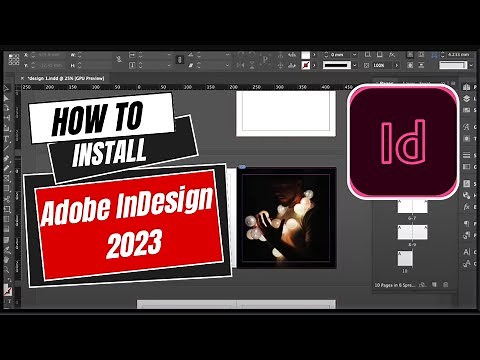
Task: Click the Stroke color swatch in control bar
Action: tap(306, 65)
